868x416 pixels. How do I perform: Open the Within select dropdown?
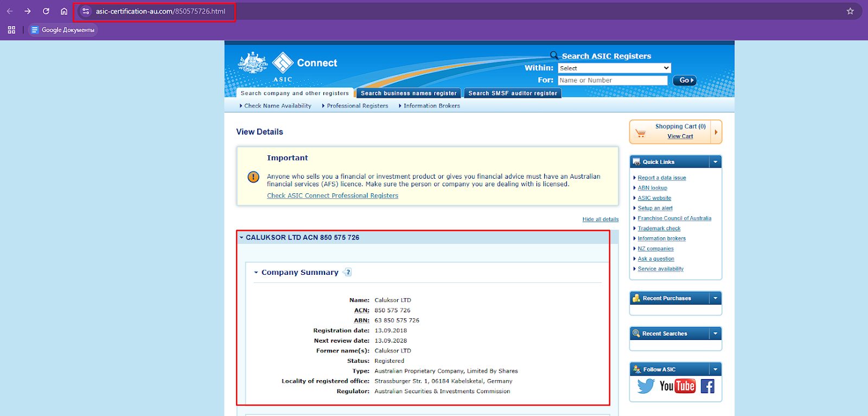[615, 68]
